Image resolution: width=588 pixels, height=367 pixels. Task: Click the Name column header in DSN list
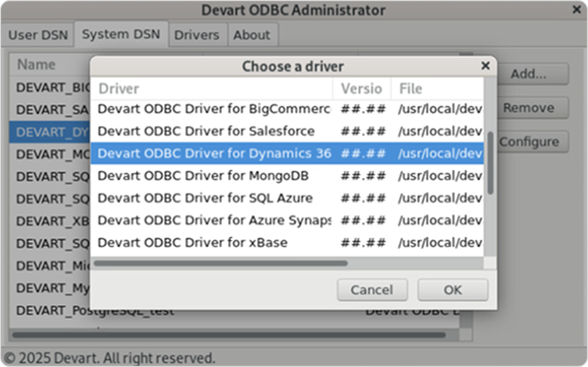[49, 64]
